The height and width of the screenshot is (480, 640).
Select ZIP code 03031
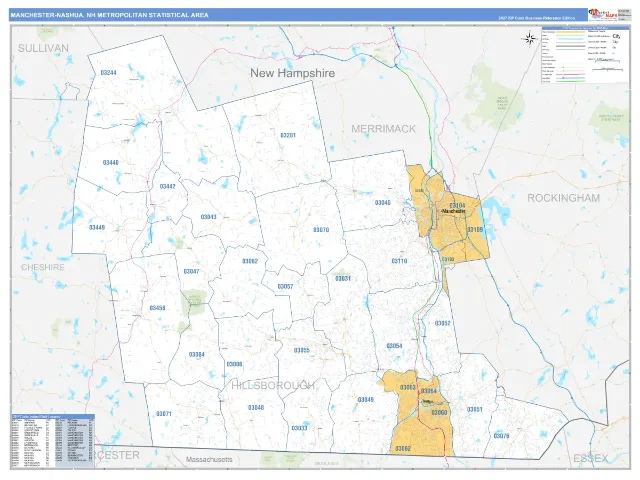[x=343, y=279]
